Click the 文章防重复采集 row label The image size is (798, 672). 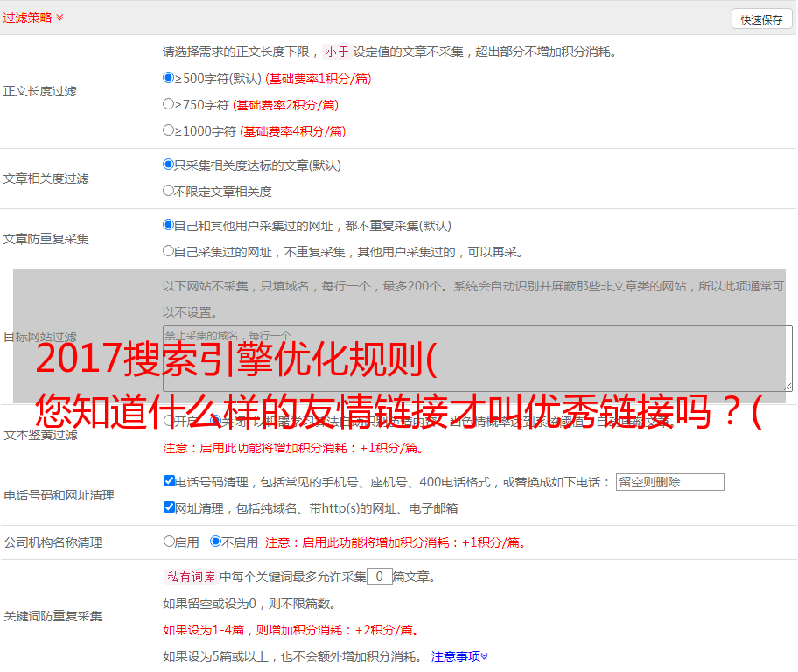pos(45,239)
